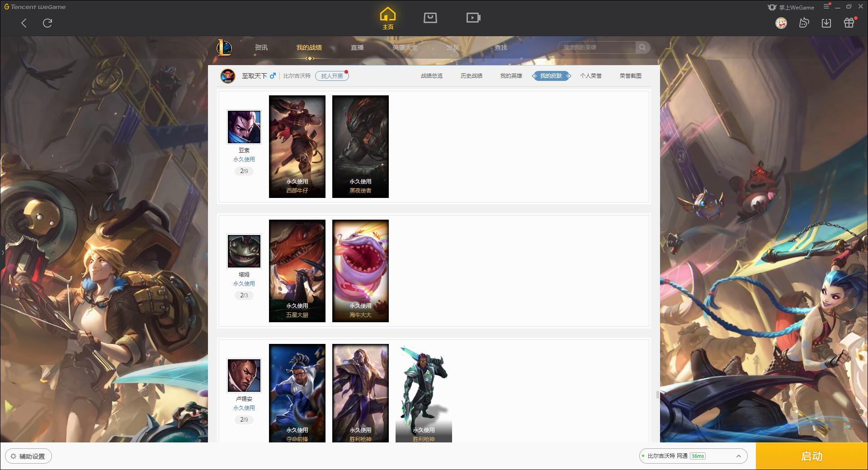Switch to 荣誉截图 sub-tab

point(631,76)
